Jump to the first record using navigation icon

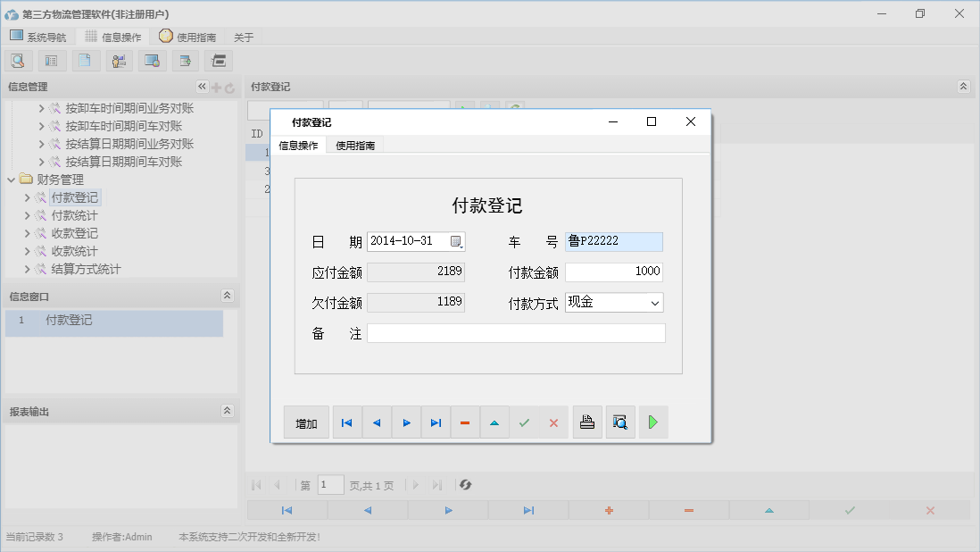click(x=347, y=422)
